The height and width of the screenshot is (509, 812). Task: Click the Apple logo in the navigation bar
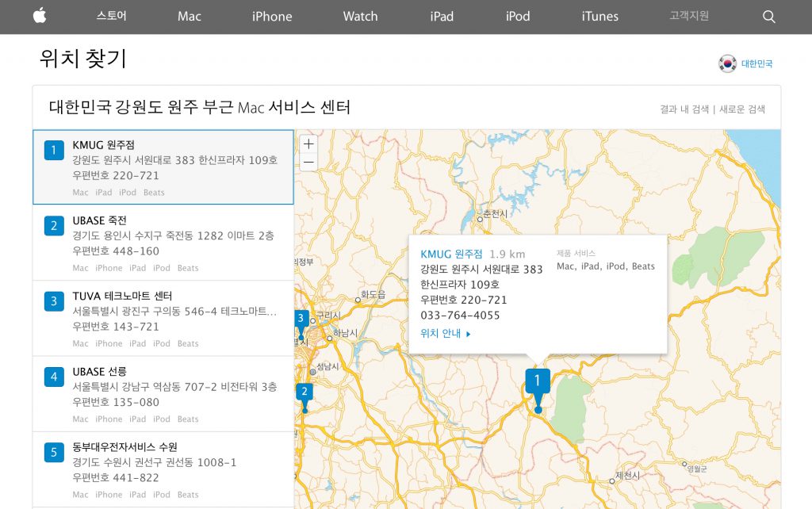click(38, 16)
